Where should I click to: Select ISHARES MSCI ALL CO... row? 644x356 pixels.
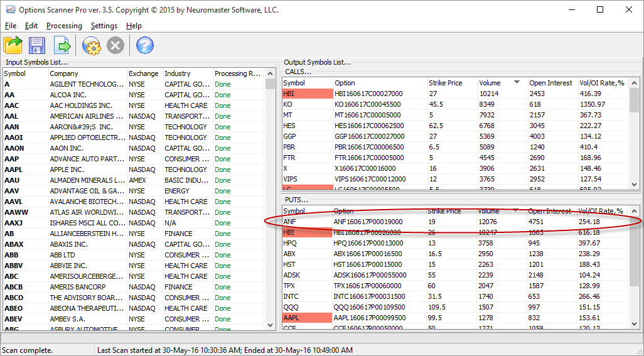tap(134, 223)
